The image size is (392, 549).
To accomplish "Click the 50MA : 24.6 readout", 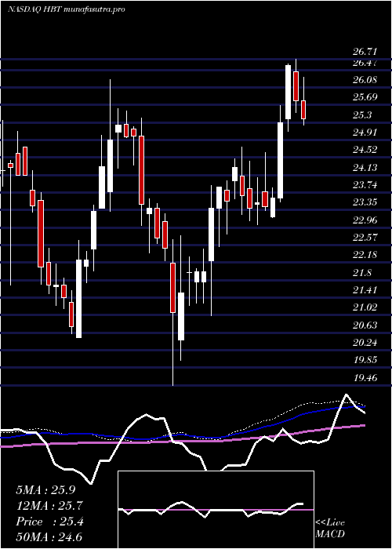I will click(x=49, y=537).
